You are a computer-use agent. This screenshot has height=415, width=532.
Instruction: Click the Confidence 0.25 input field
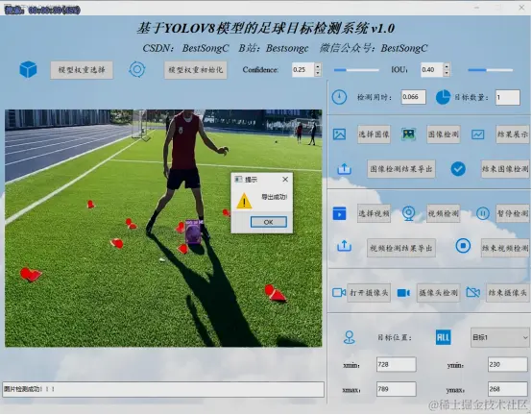(x=303, y=69)
